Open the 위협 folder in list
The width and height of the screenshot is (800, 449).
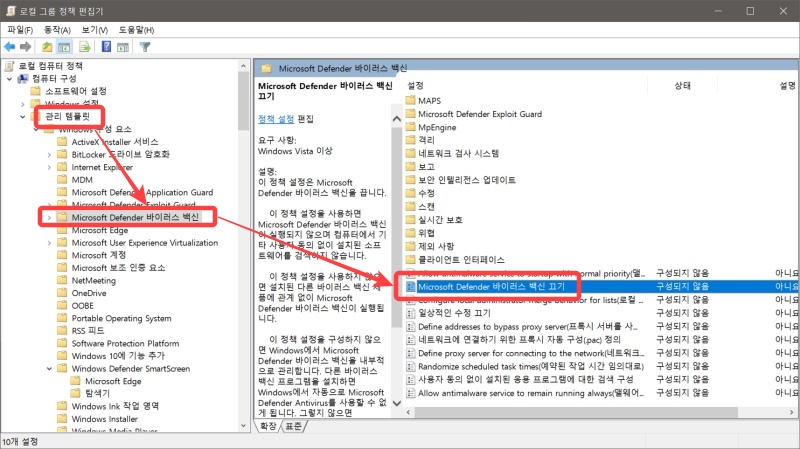(426, 233)
